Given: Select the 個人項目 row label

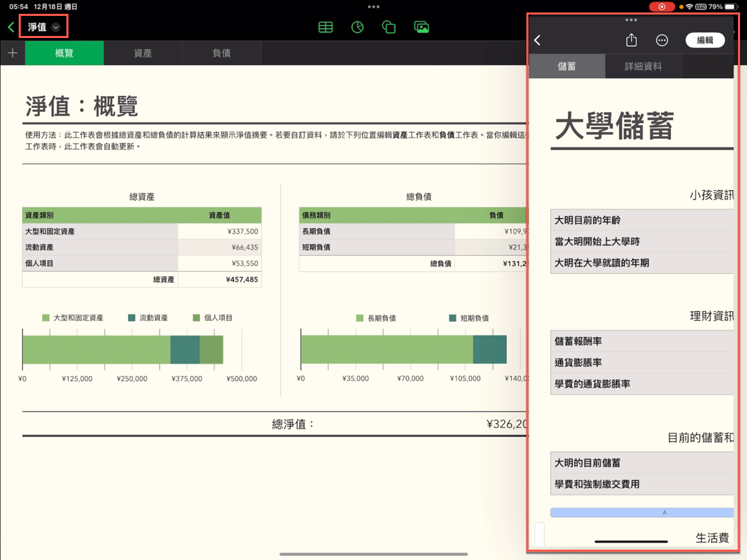Looking at the screenshot, I should point(100,263).
